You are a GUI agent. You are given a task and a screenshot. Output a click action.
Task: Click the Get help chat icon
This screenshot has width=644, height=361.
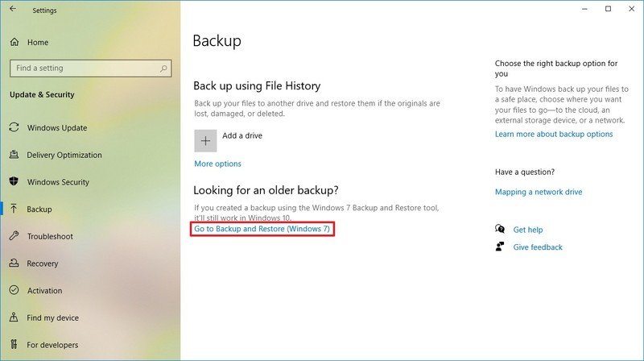(501, 230)
